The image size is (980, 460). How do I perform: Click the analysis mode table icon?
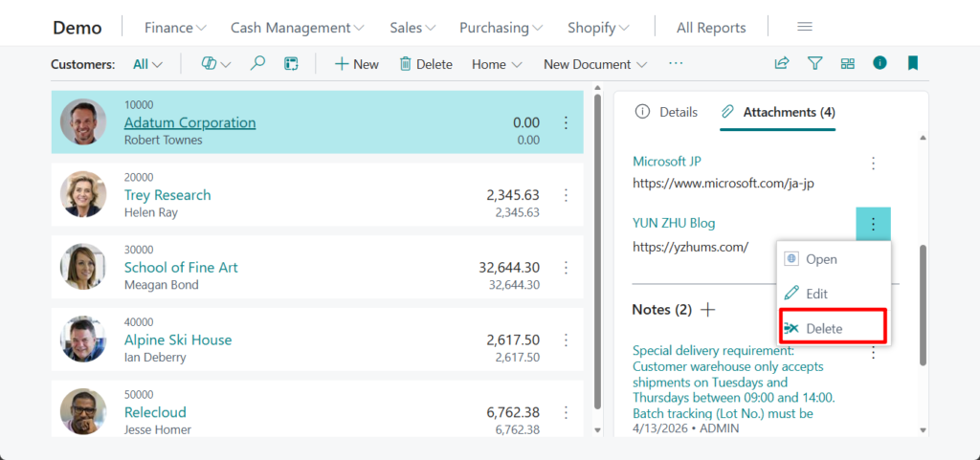(291, 64)
